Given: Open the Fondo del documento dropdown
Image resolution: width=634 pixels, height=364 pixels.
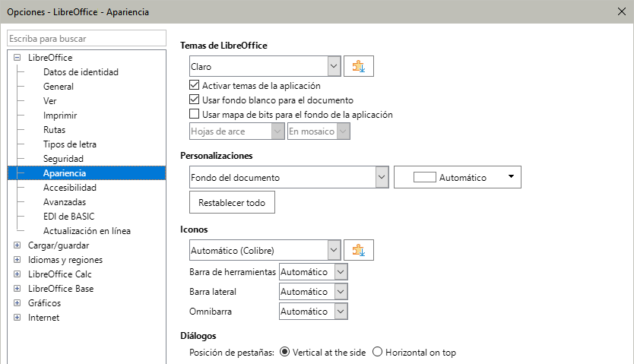Looking at the screenshot, I should click(x=382, y=178).
